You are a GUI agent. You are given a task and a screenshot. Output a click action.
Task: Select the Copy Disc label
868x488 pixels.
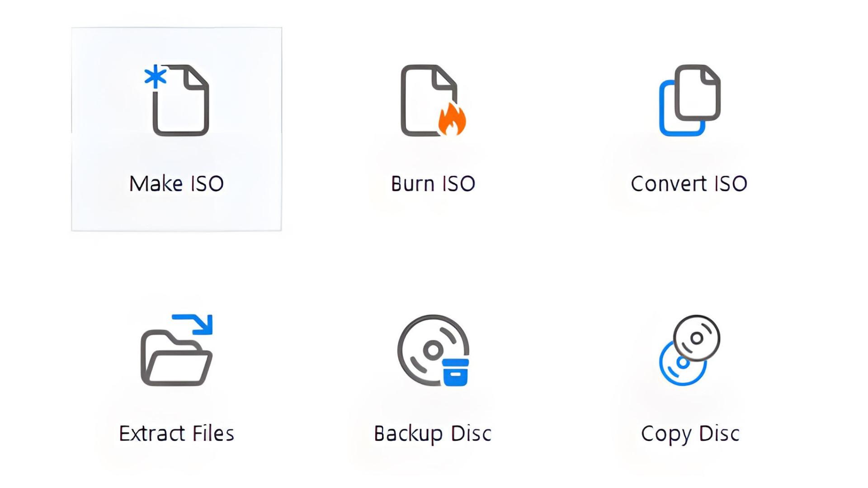coord(690,434)
